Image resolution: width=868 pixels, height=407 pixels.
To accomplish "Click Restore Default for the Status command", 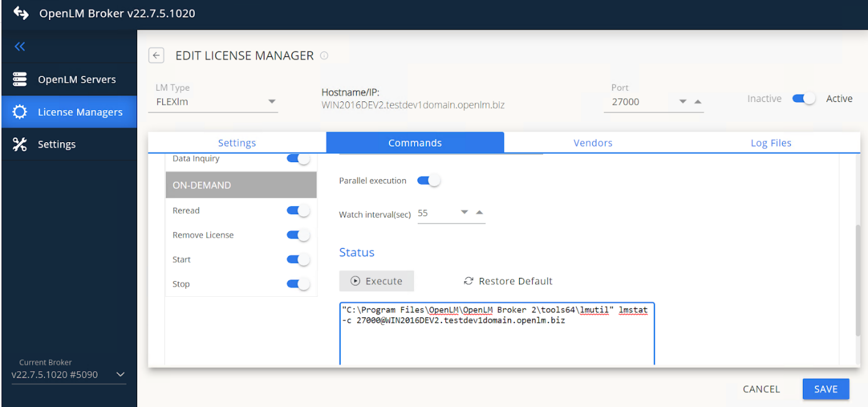I will tap(507, 281).
